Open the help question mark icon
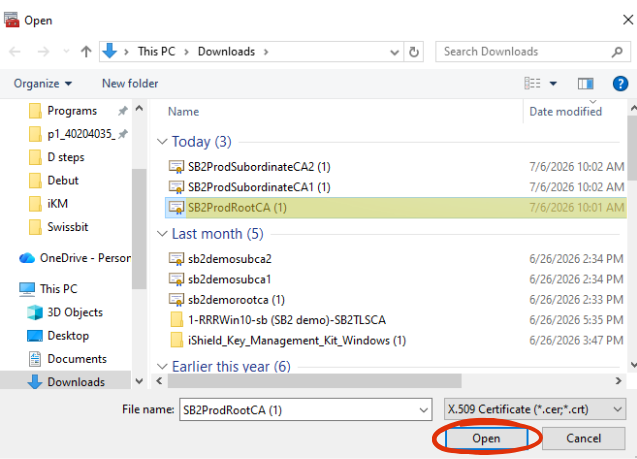This screenshot has height=459, width=637. tap(620, 84)
